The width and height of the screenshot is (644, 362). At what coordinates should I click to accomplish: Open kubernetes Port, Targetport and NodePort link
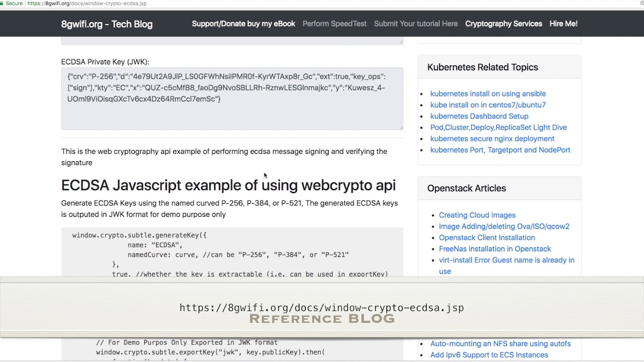(x=500, y=150)
